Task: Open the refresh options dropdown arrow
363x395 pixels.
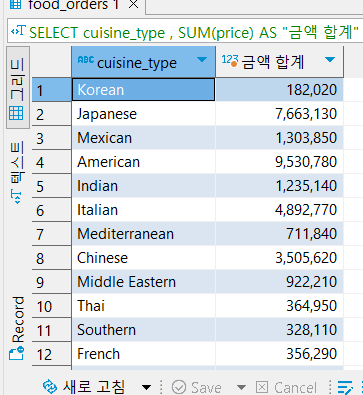Action: [146, 387]
